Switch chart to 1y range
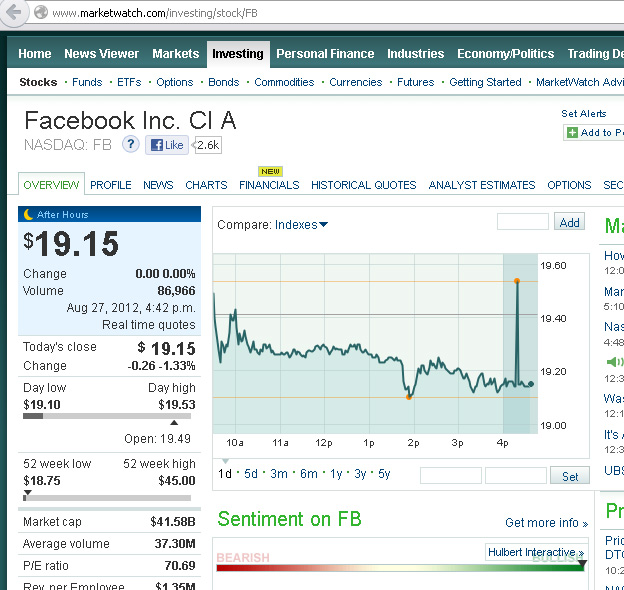 335,474
